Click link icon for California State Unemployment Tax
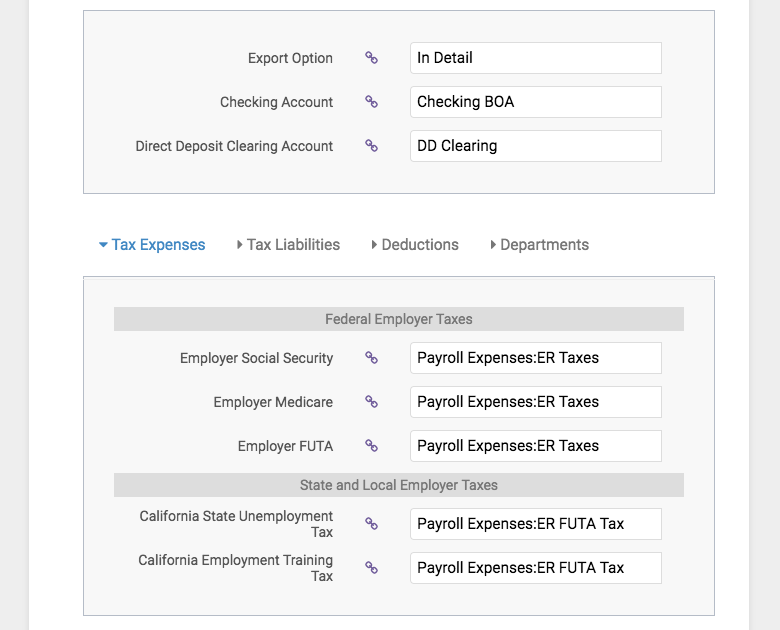Image resolution: width=780 pixels, height=630 pixels. tap(371, 524)
